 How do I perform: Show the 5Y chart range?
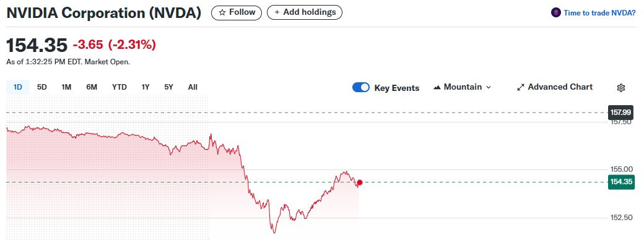169,87
